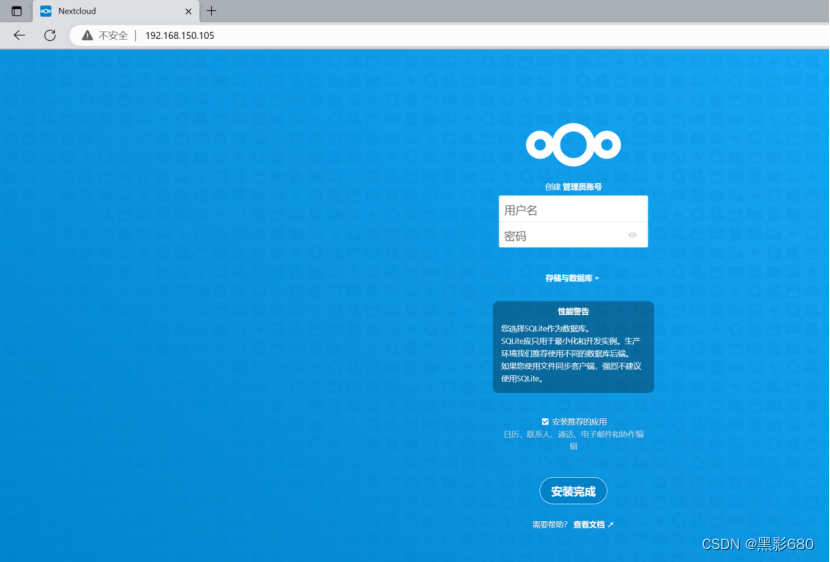Click the Nextcloud favicon in tab
Viewport: 830px width, 562px height.
pyautogui.click(x=46, y=11)
